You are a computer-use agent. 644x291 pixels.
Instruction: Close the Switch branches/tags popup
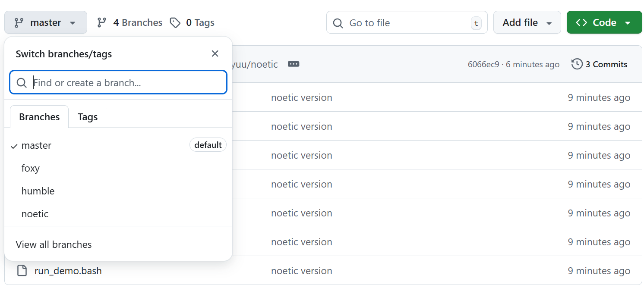click(215, 53)
